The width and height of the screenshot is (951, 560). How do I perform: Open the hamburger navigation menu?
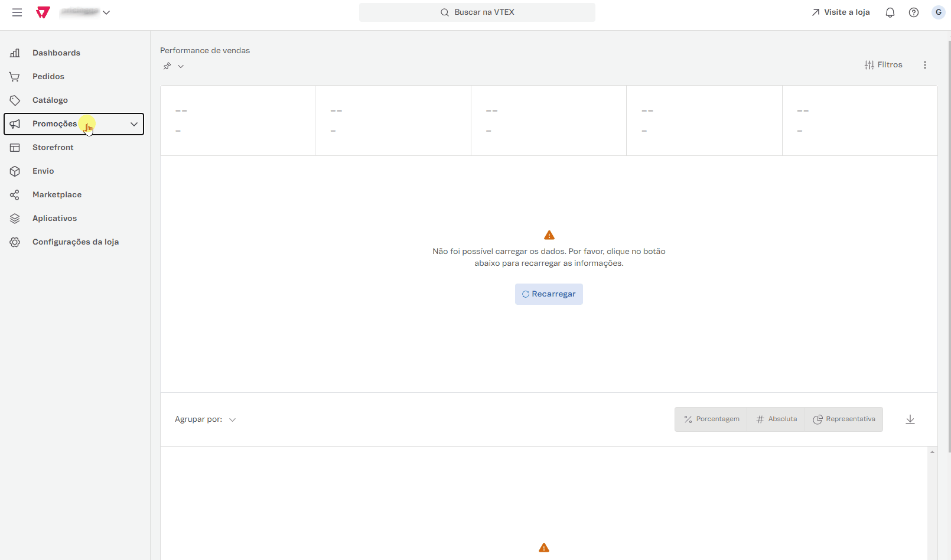17,12
